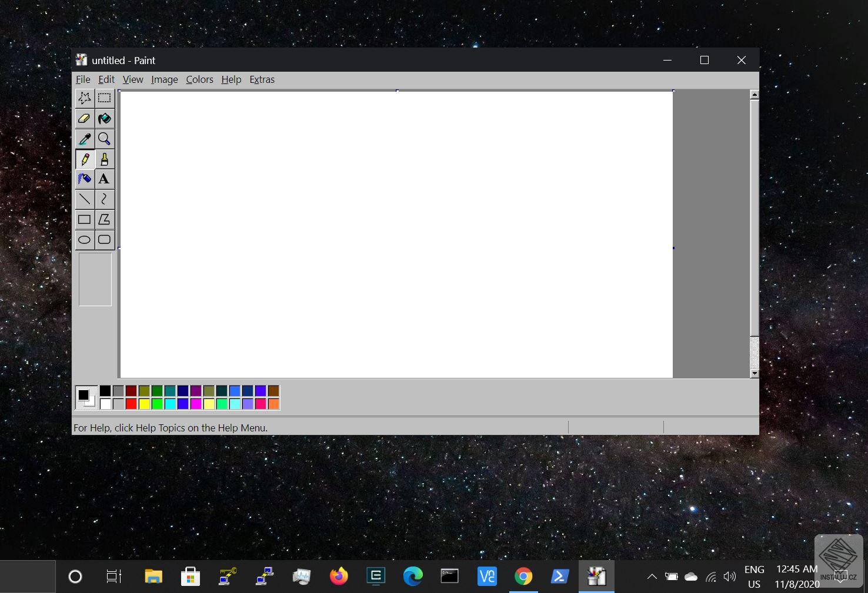Choose the white swatch in the palette
868x593 pixels.
[x=105, y=404]
